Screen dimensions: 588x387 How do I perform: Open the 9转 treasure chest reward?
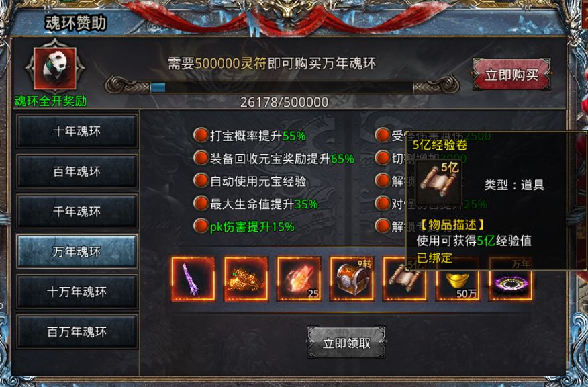(352, 279)
